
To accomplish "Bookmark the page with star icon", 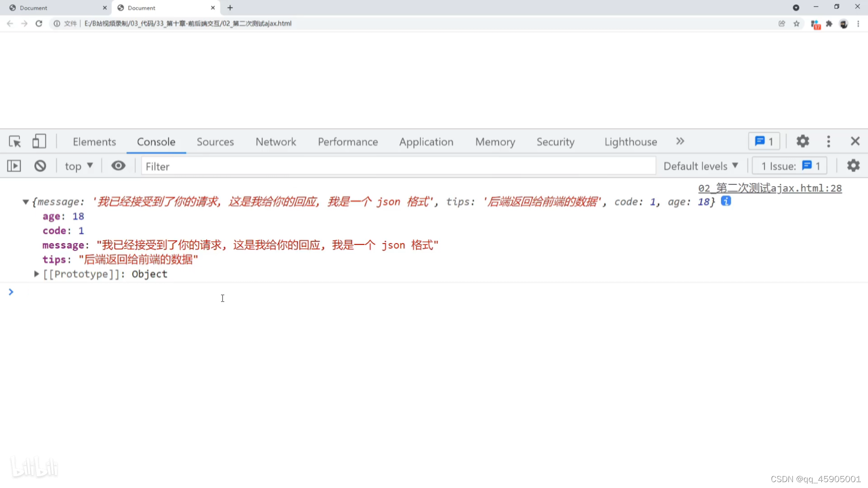I will pyautogui.click(x=797, y=23).
